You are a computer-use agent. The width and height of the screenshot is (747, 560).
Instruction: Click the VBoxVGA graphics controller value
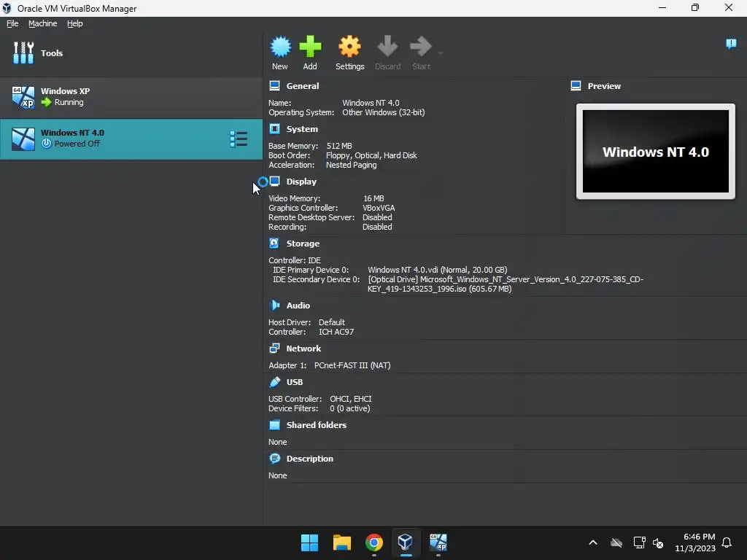click(379, 208)
